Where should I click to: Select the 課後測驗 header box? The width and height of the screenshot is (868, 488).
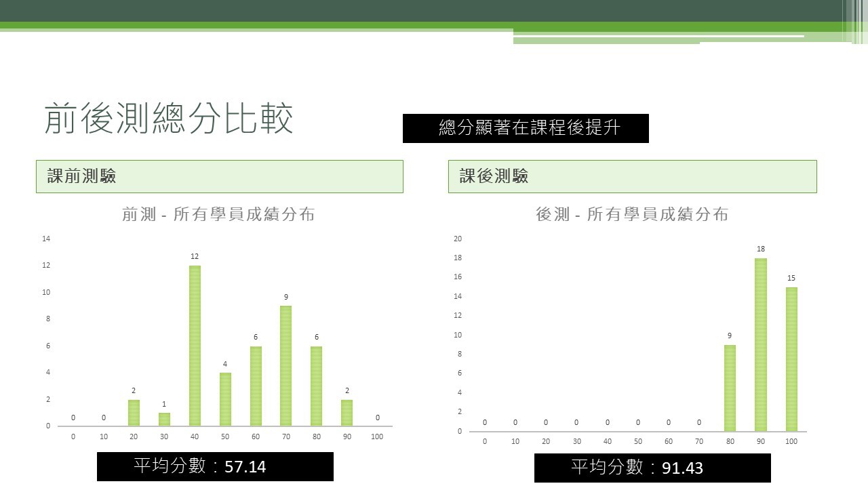632,176
